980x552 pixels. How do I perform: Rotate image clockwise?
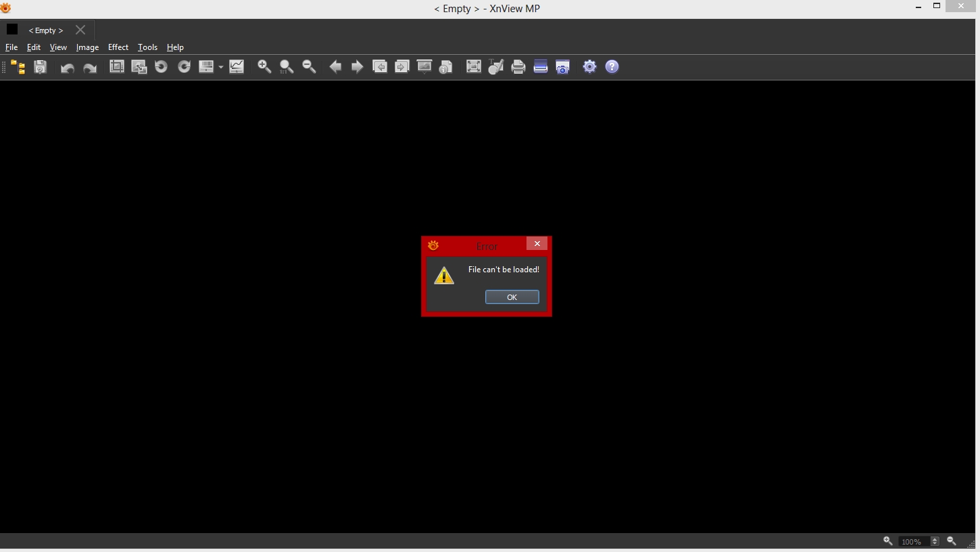(x=184, y=66)
